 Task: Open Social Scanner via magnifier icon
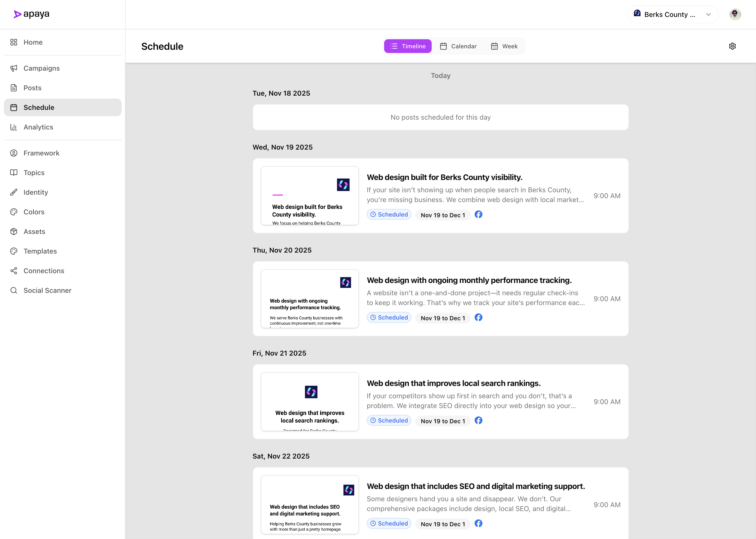click(13, 290)
